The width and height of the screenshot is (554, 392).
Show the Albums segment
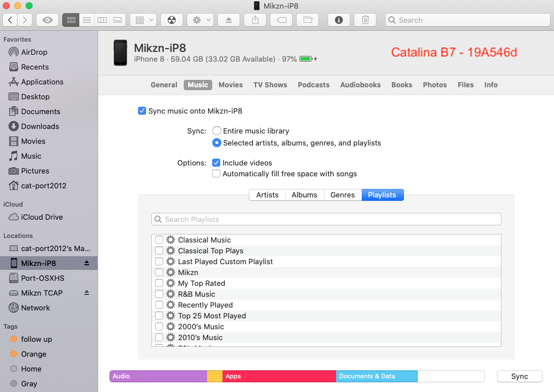tap(304, 195)
